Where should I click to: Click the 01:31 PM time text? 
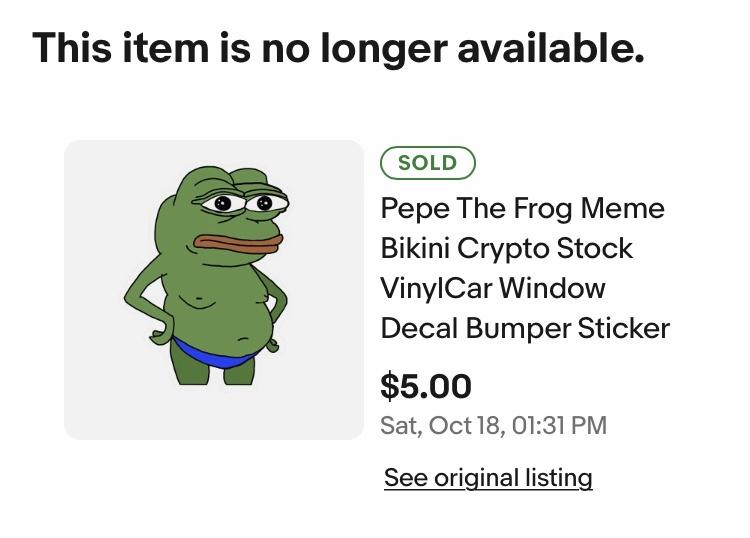tap(559, 425)
